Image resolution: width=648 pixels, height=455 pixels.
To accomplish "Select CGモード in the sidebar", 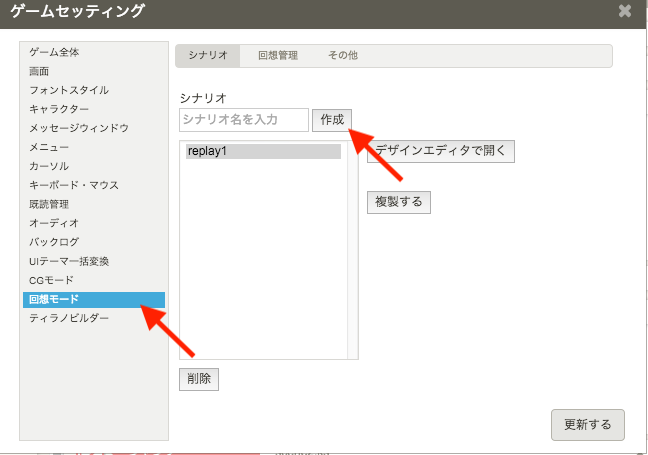I will tap(51, 280).
